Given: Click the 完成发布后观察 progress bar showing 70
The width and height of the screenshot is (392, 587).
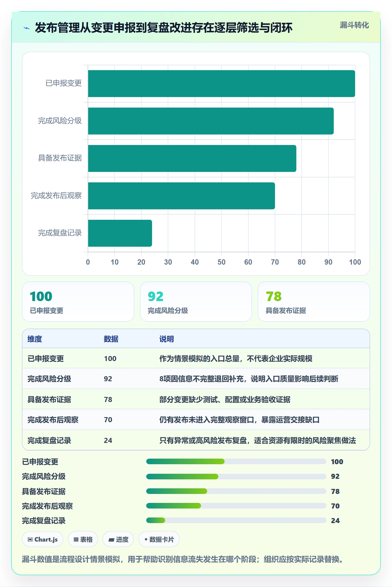Looking at the screenshot, I should [x=236, y=506].
